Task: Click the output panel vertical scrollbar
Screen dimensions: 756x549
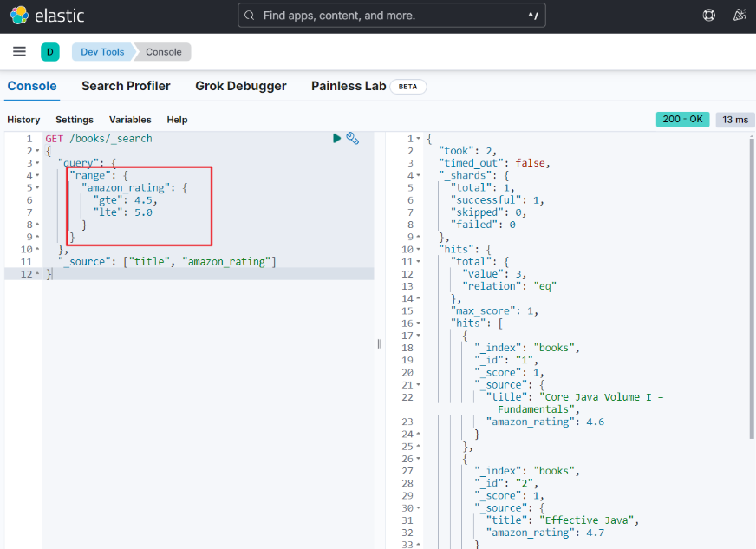Action: coord(752,287)
